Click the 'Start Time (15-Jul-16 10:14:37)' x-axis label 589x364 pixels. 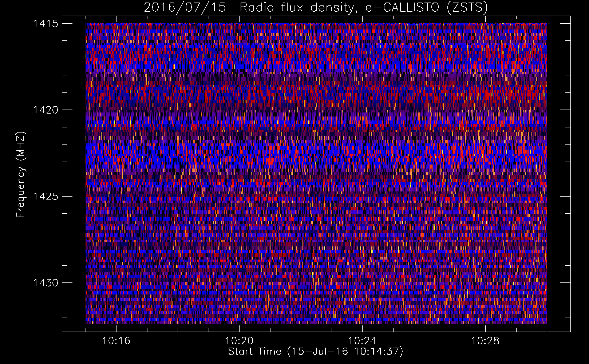[x=316, y=352]
